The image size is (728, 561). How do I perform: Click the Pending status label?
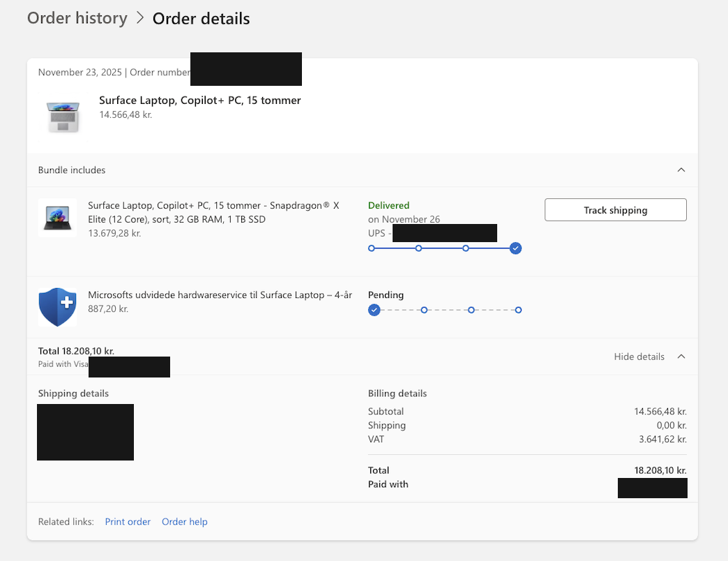pyautogui.click(x=386, y=295)
